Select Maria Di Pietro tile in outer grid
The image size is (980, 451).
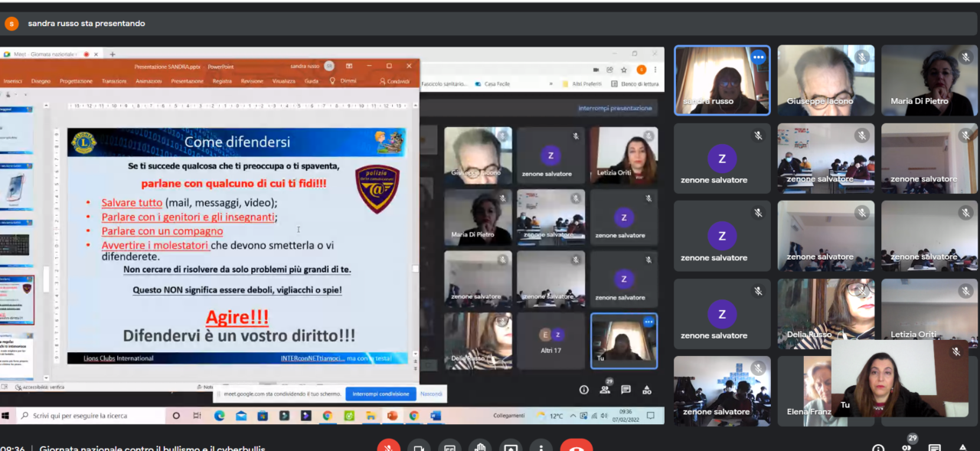(929, 80)
